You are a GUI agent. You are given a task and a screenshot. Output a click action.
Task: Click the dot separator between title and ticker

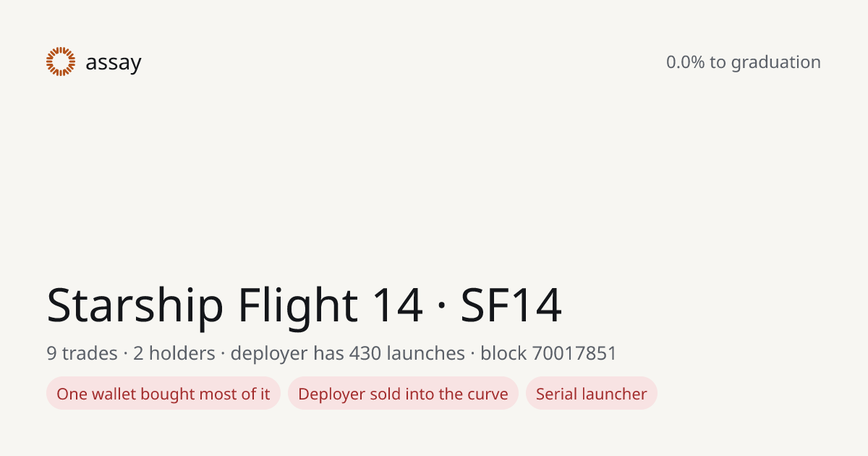click(x=442, y=307)
